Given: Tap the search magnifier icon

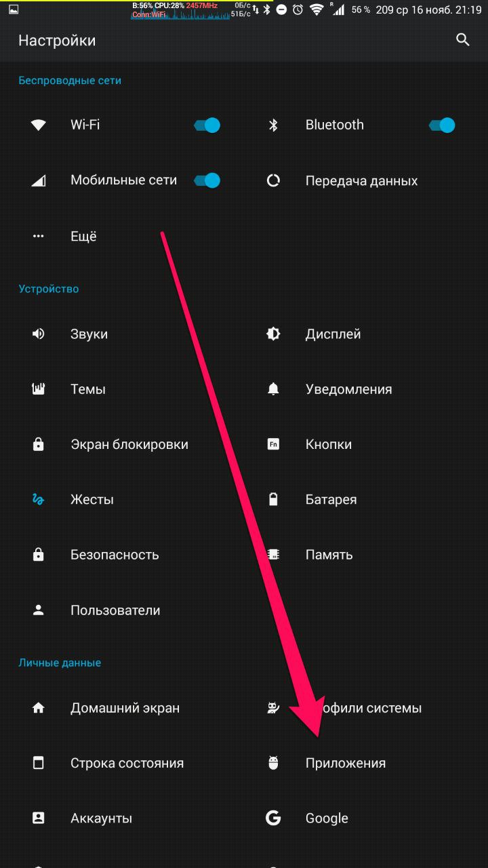Looking at the screenshot, I should (x=463, y=40).
